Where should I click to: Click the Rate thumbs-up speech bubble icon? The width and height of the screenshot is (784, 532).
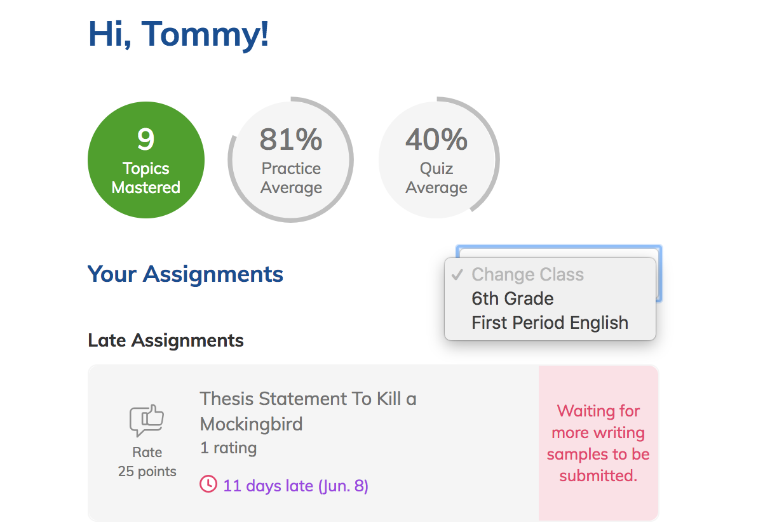(x=147, y=420)
